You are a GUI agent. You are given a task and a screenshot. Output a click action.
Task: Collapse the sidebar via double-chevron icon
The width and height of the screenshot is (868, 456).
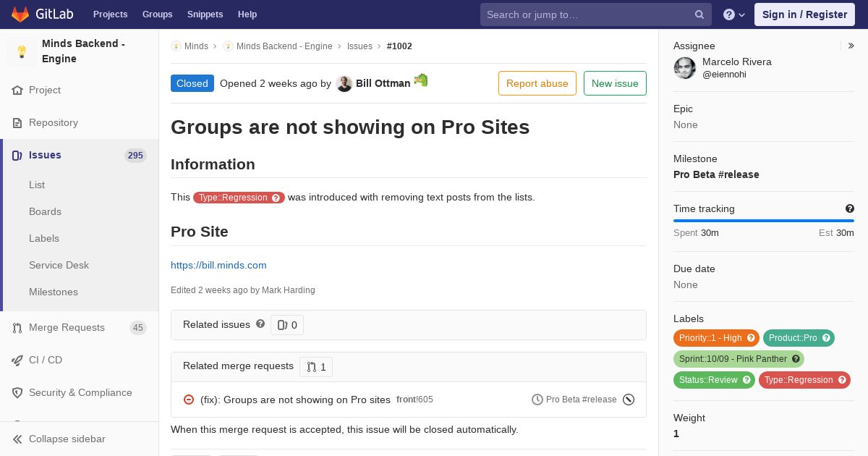click(17, 439)
